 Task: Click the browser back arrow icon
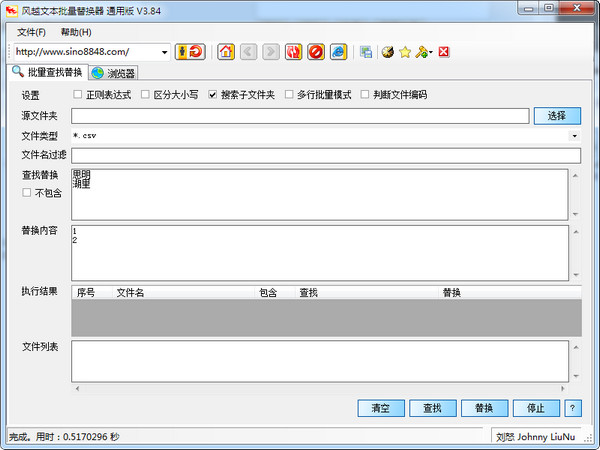point(248,52)
